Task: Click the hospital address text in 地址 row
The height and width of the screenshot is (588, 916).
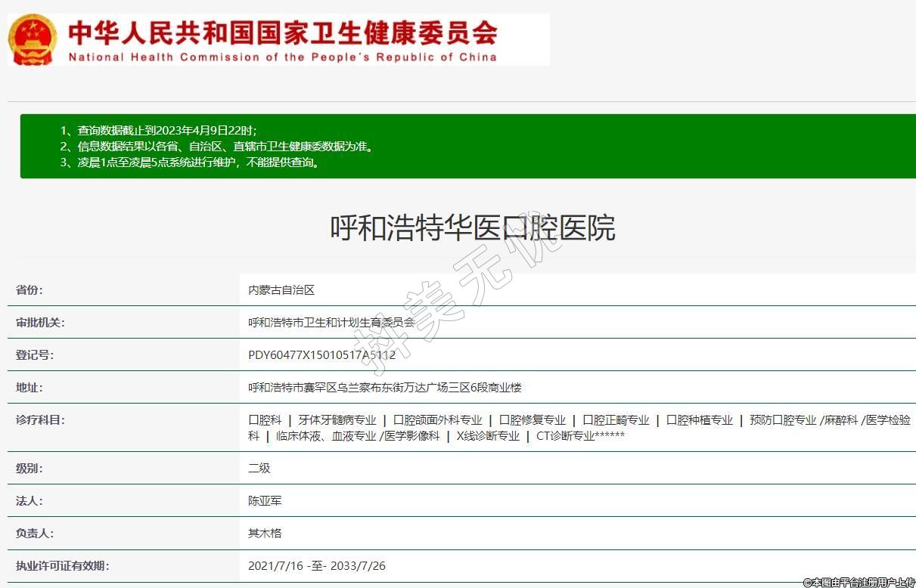Action: 384,388
